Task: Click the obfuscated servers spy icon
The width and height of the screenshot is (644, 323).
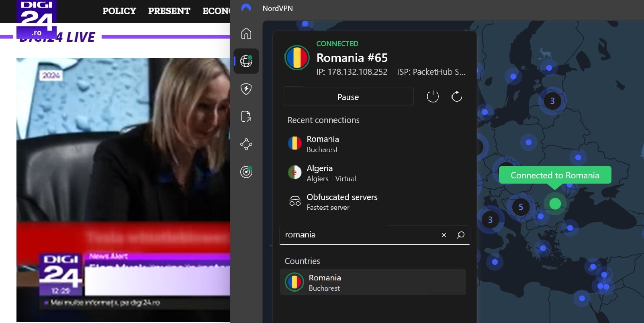Action: pyautogui.click(x=295, y=201)
